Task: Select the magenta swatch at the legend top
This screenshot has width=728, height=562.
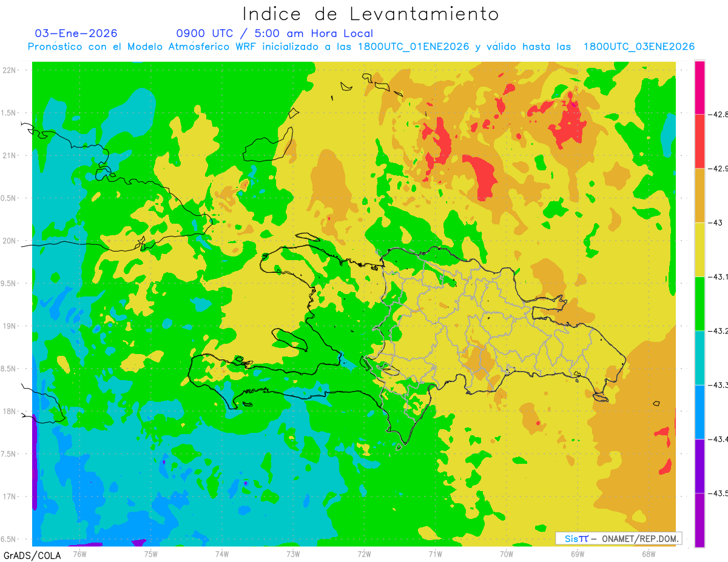Action: point(699,87)
